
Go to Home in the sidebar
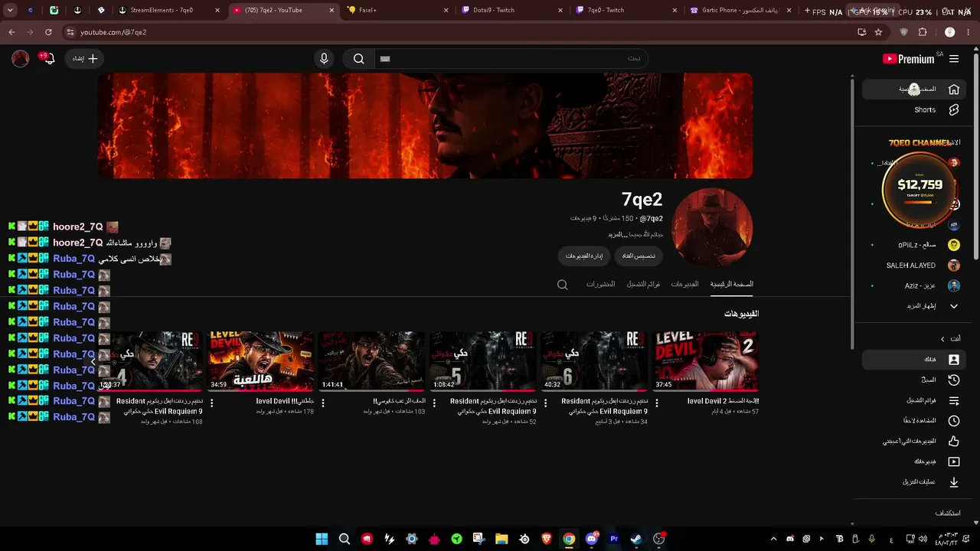point(913,90)
